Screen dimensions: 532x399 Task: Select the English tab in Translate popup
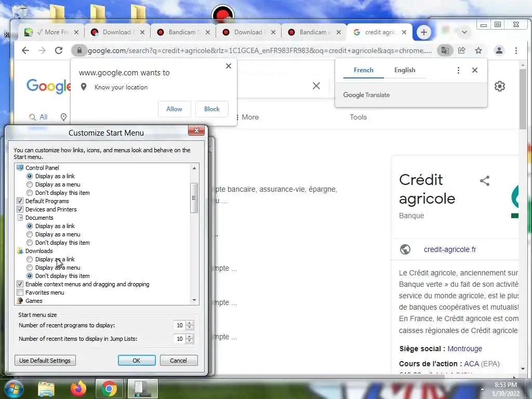click(404, 70)
